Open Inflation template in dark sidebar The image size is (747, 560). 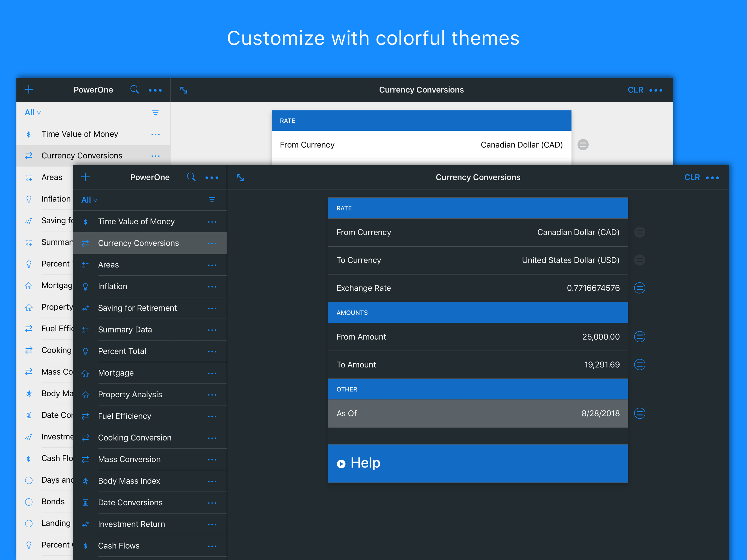150,286
